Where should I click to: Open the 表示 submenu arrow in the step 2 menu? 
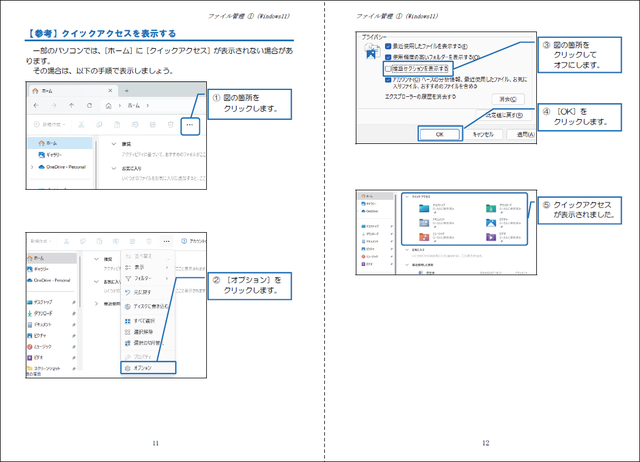click(167, 267)
